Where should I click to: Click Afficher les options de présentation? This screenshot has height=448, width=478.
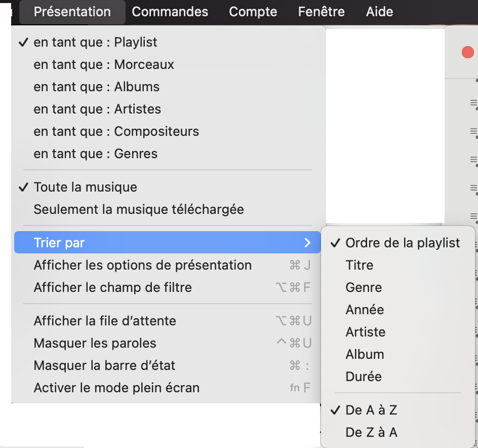[142, 265]
